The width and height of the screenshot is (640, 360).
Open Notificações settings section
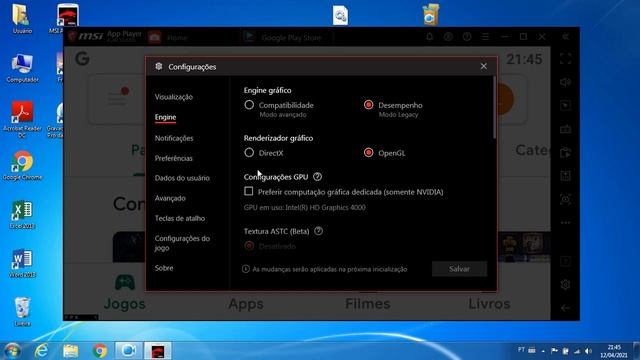point(174,138)
